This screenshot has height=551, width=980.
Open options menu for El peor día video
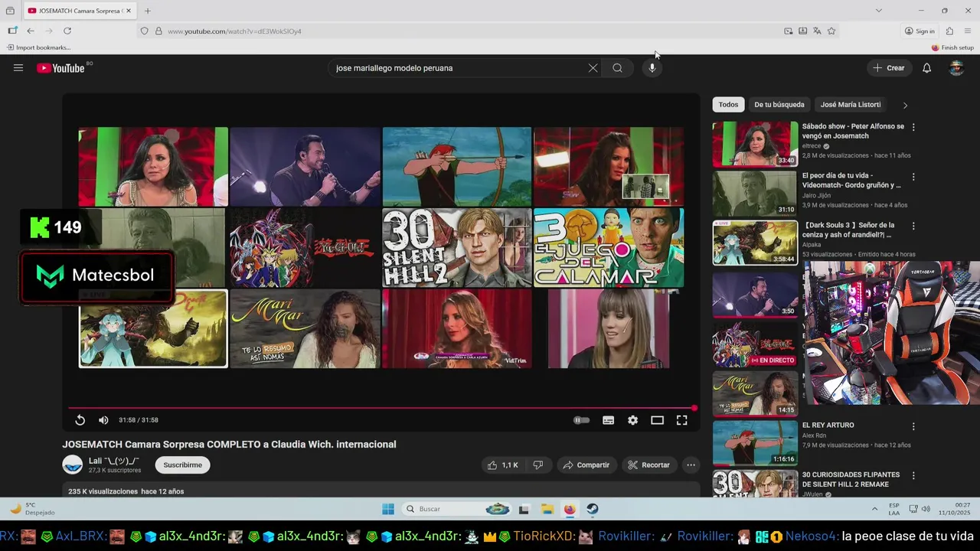(913, 177)
